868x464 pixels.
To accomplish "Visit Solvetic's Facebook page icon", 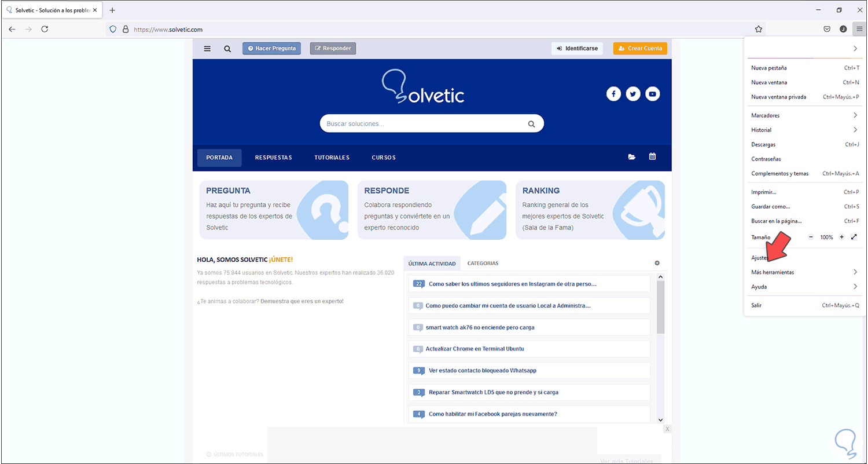I will pos(613,94).
